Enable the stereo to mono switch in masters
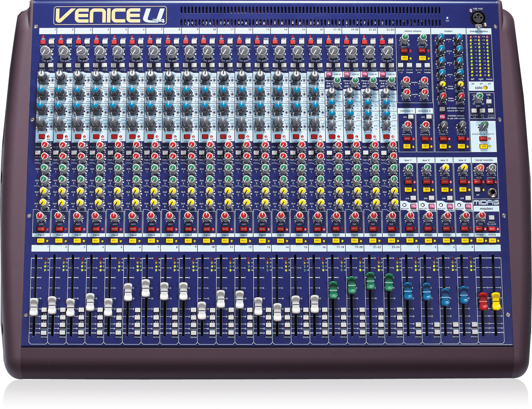The image size is (532, 409). coord(492,218)
